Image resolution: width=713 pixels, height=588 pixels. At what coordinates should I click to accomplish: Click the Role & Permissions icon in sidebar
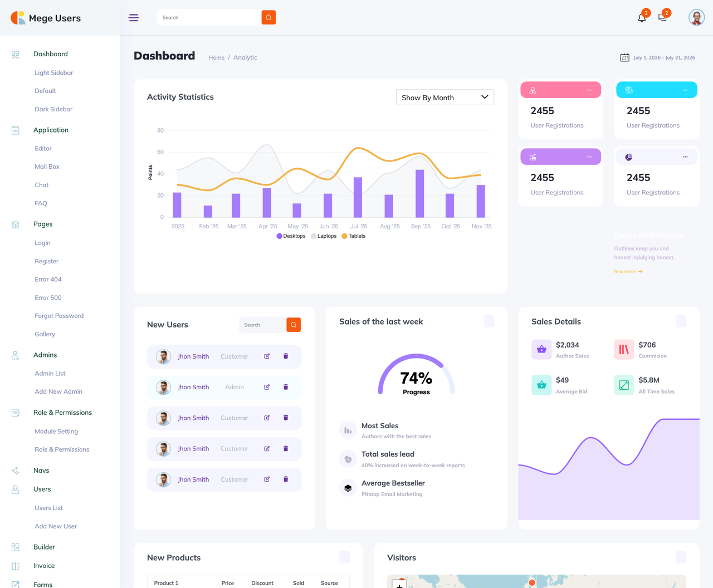click(x=16, y=413)
